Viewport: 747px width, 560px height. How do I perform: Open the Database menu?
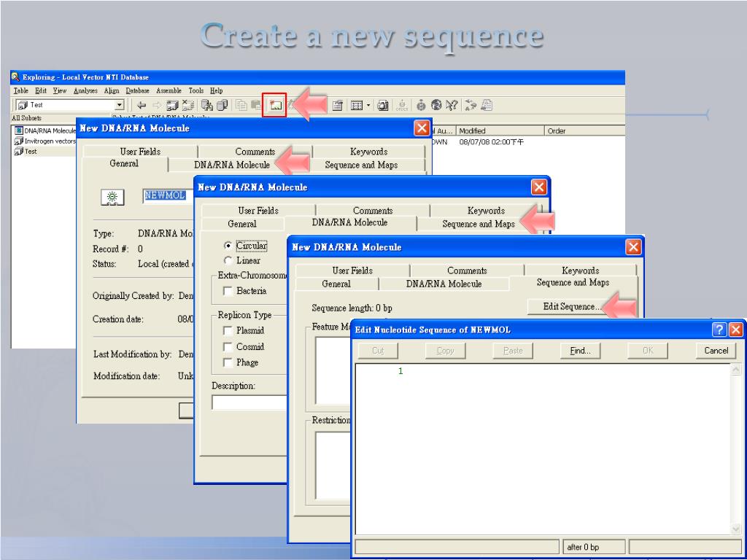click(x=138, y=90)
